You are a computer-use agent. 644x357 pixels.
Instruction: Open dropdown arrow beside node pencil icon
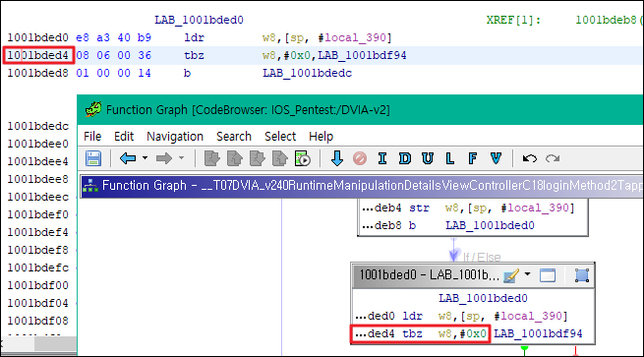[x=527, y=274]
